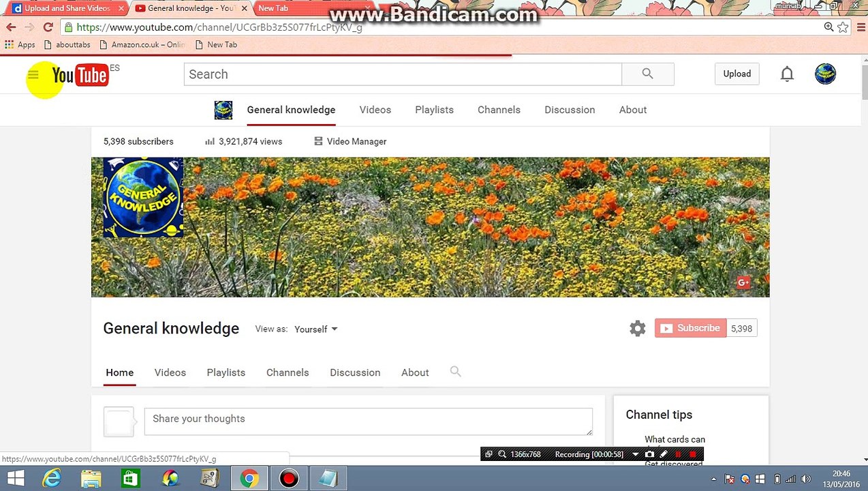Click the Upload button

(x=737, y=74)
